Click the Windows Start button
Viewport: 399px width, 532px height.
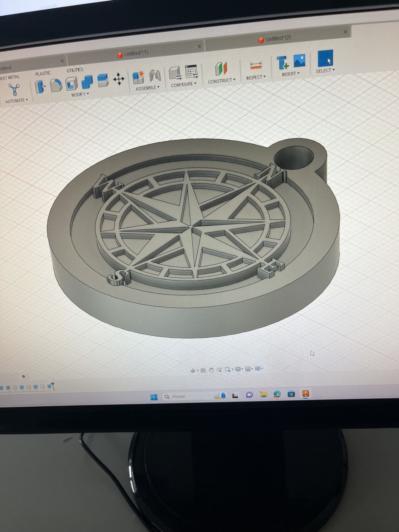click(154, 397)
